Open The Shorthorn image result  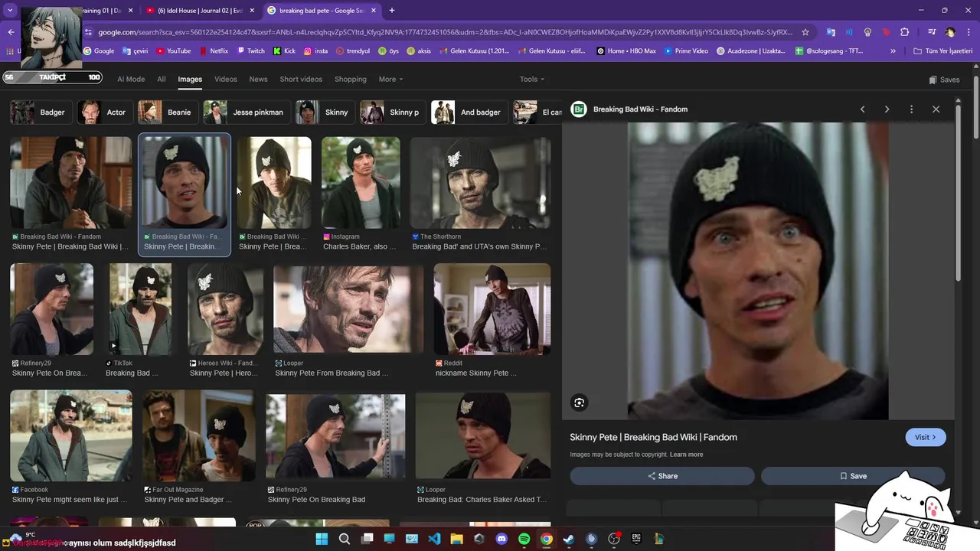tap(480, 194)
